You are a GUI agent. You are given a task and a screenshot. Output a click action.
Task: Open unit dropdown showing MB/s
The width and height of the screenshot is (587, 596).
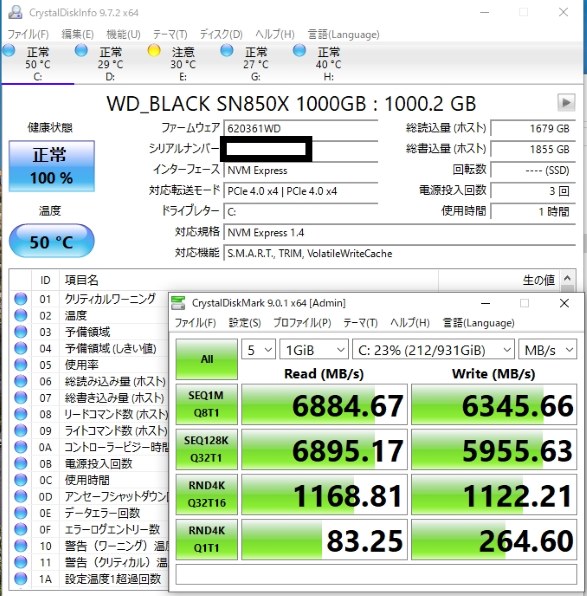(548, 349)
